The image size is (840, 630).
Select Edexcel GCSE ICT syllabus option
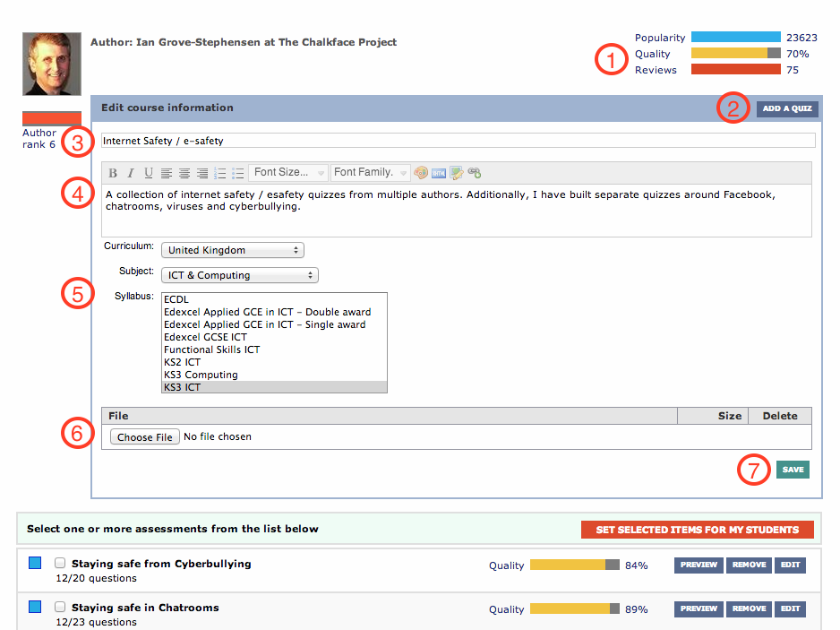pos(205,337)
